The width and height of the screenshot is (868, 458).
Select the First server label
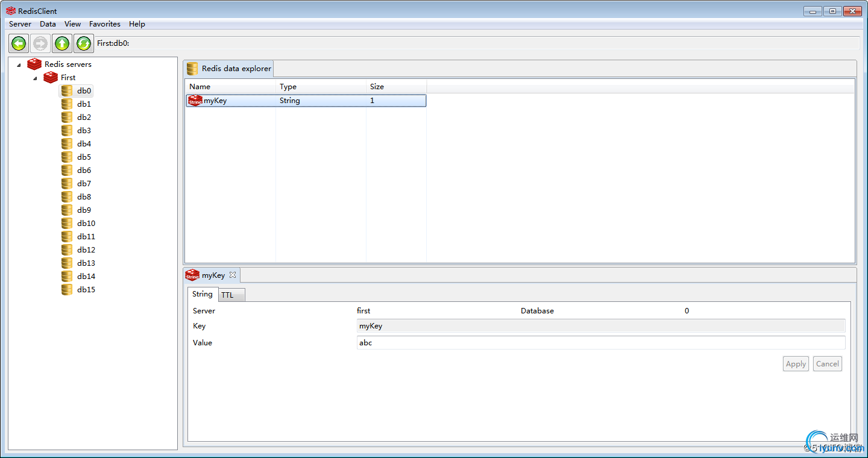(x=68, y=78)
